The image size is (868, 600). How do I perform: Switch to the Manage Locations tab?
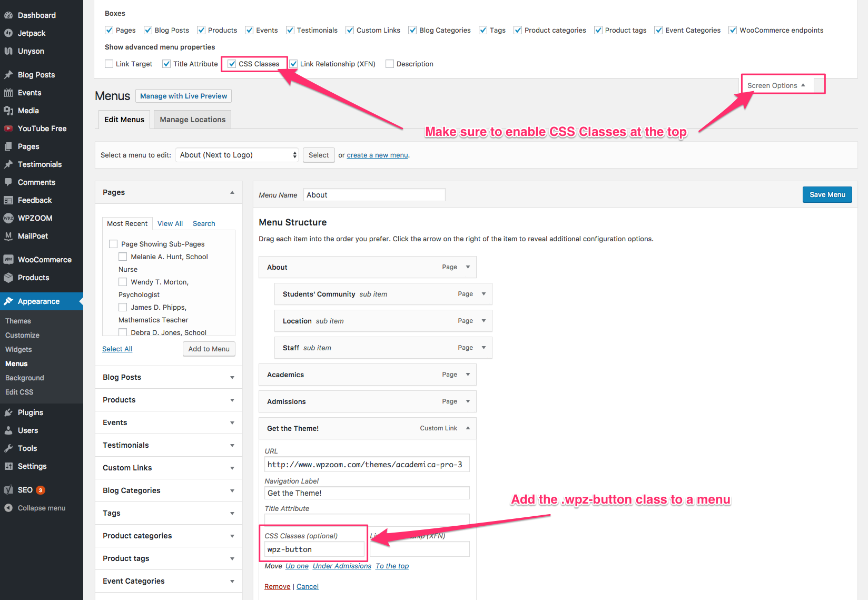pos(192,120)
